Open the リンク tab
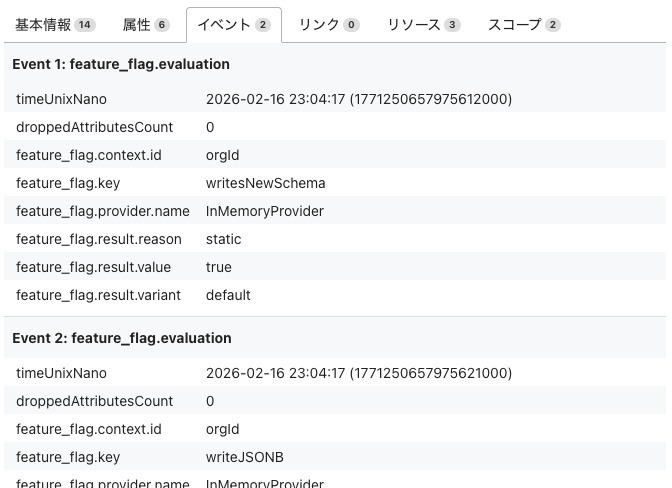 (329, 25)
